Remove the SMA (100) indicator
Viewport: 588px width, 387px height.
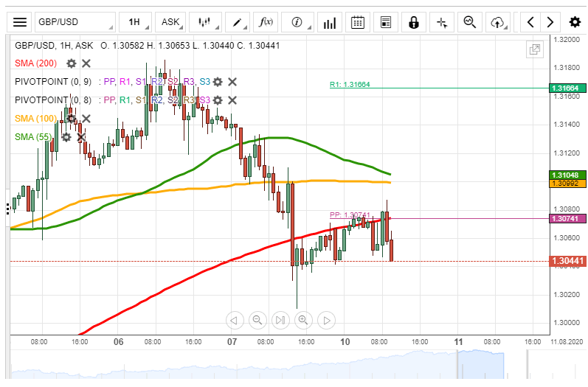click(86, 119)
